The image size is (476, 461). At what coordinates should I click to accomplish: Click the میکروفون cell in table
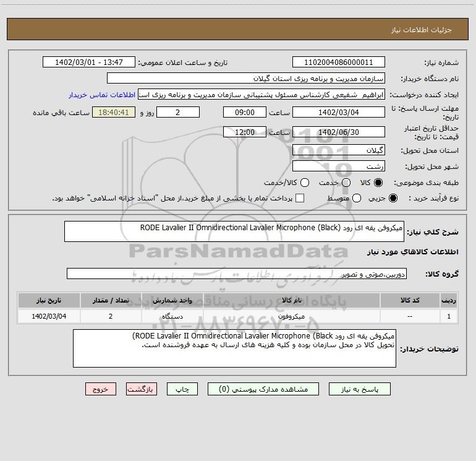tap(291, 316)
